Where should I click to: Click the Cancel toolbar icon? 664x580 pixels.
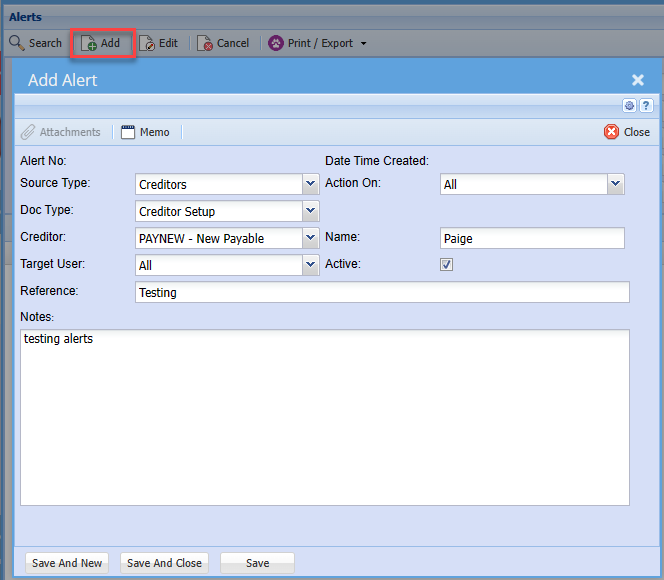pos(205,44)
